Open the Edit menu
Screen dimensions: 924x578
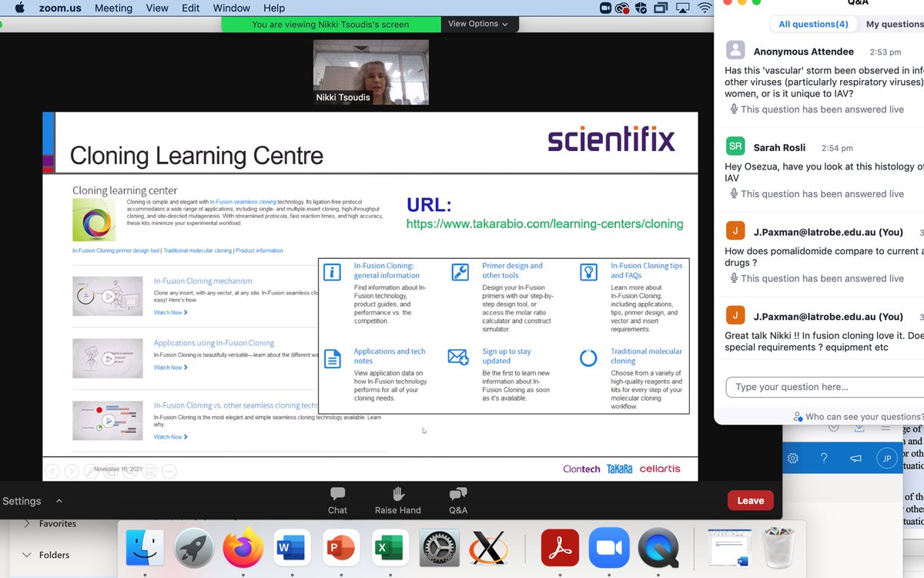click(191, 8)
